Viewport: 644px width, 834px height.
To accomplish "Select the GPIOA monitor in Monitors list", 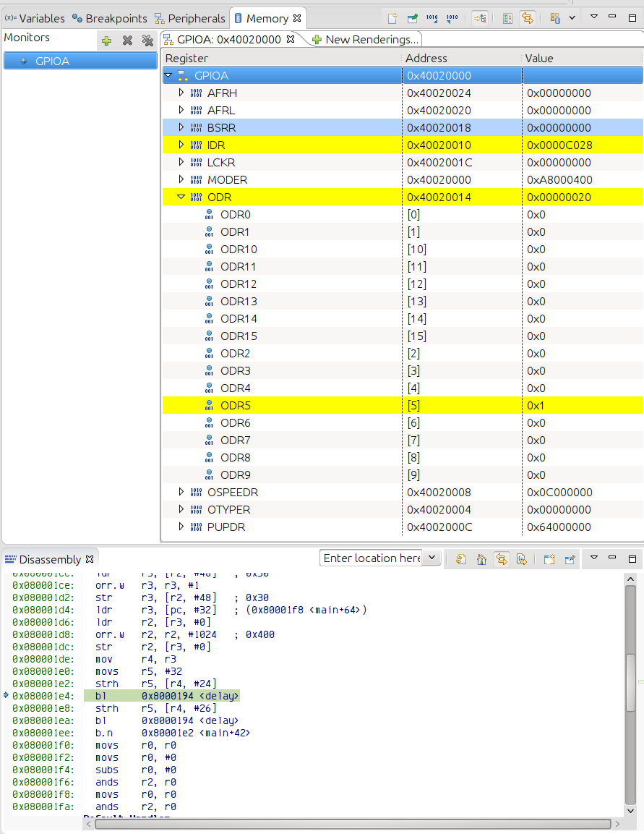I will [80, 61].
